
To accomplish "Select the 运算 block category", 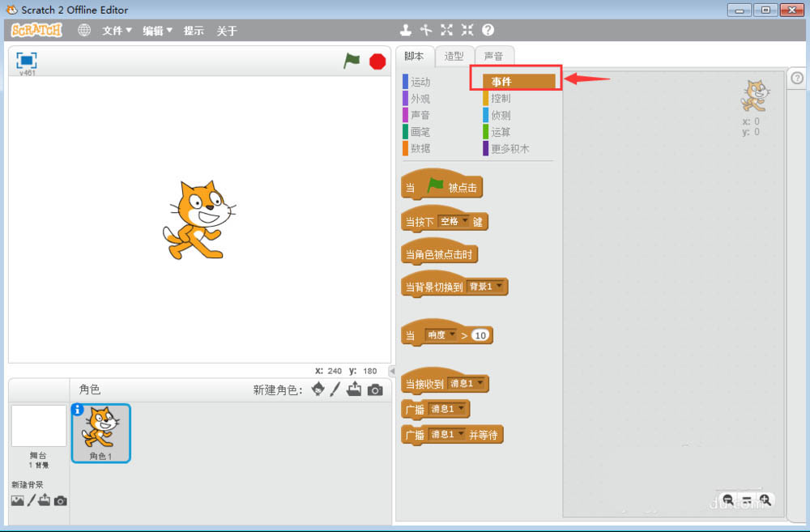I will [x=497, y=132].
